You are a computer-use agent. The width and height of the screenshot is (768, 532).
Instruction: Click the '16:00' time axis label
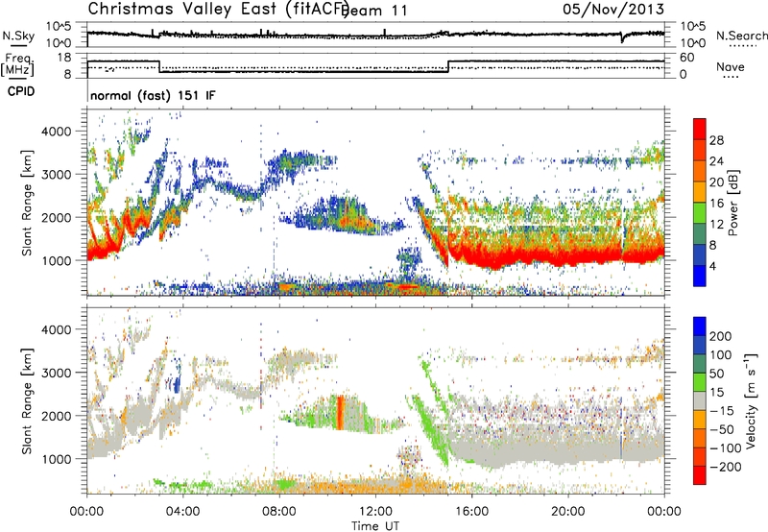tap(471, 512)
